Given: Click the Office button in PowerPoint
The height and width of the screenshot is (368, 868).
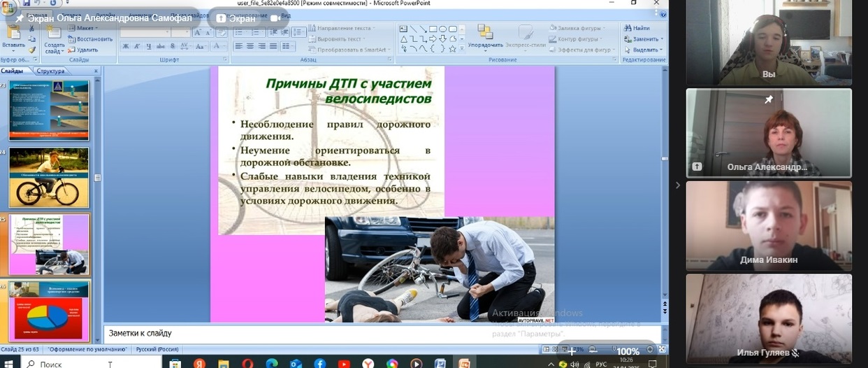Looking at the screenshot, I should [x=9, y=7].
